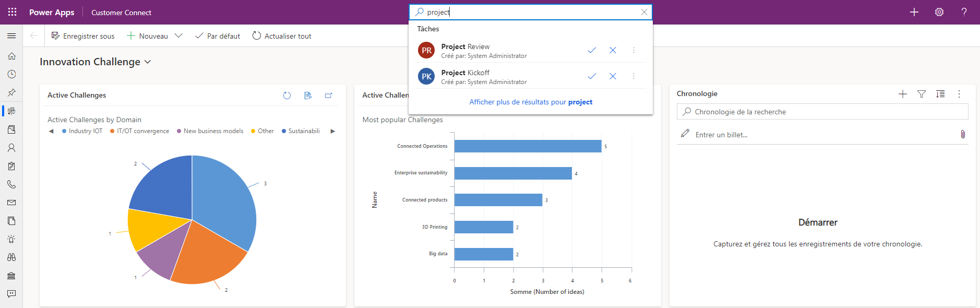Click the Customer Connect app name
The height and width of the screenshot is (308, 980).
[x=121, y=13]
